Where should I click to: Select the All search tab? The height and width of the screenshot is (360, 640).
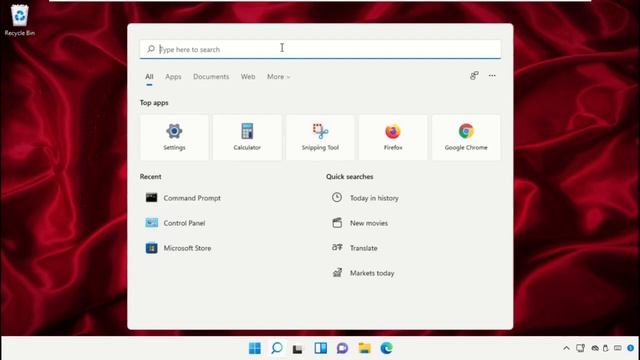pos(149,77)
